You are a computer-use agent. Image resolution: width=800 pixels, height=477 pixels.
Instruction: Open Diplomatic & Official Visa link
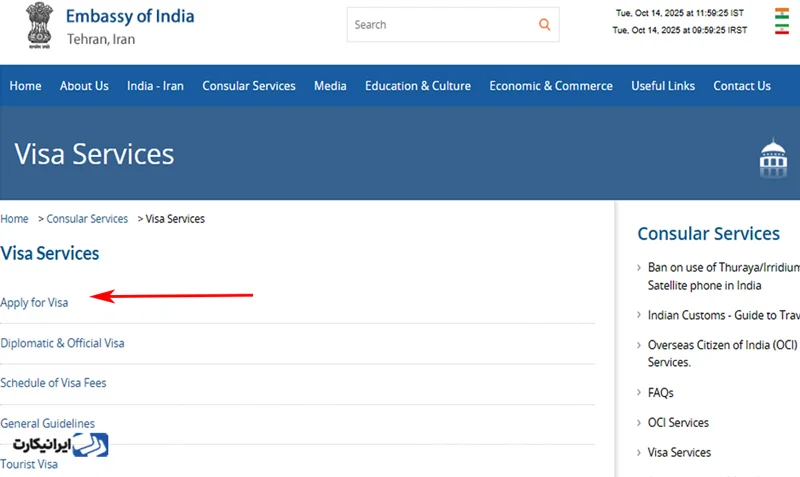pos(62,343)
